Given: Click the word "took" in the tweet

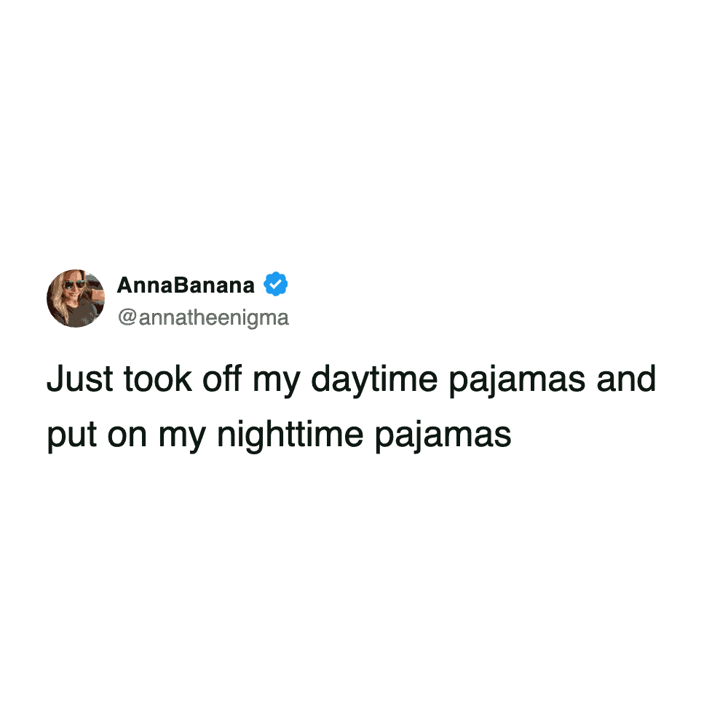Looking at the screenshot, I should [x=158, y=379].
